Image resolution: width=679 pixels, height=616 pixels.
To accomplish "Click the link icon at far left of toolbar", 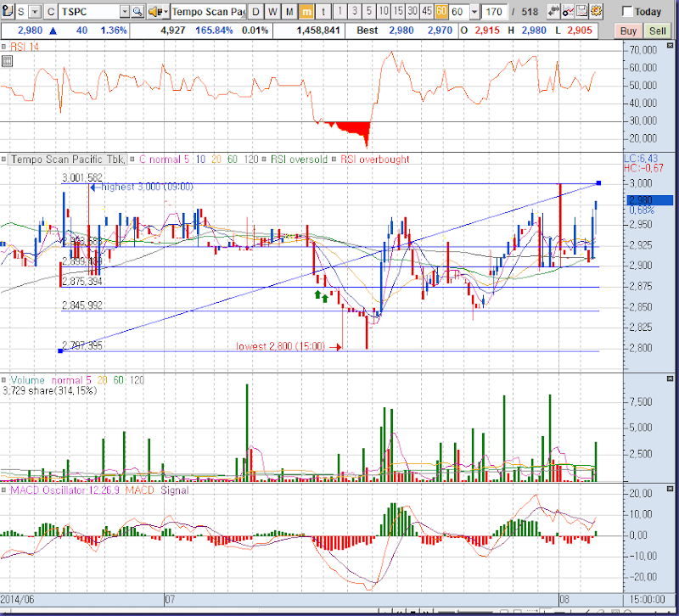I will (x=8, y=12).
